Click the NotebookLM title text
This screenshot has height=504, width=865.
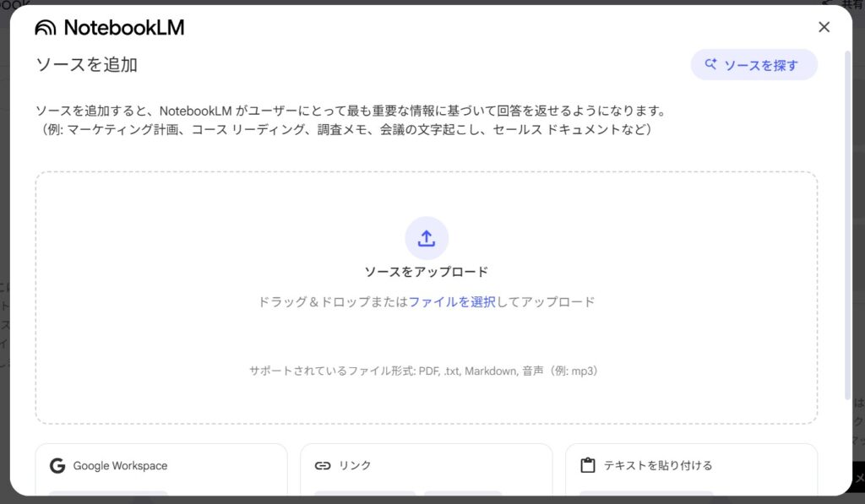(124, 28)
